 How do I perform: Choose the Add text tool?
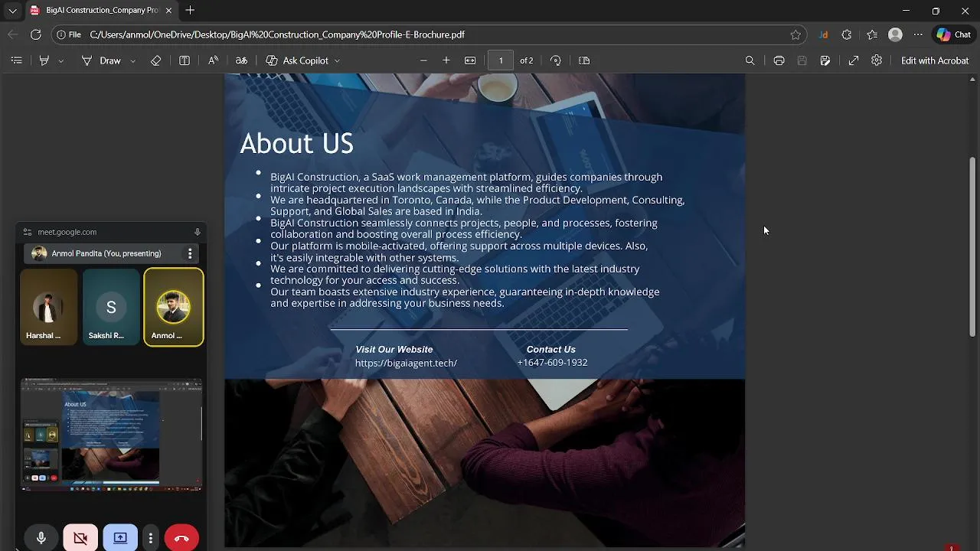(x=185, y=60)
